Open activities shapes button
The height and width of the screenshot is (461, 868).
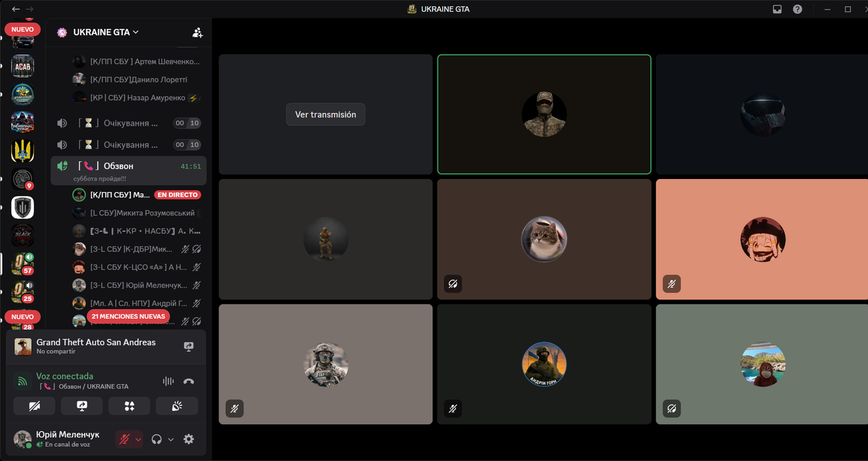click(130, 405)
